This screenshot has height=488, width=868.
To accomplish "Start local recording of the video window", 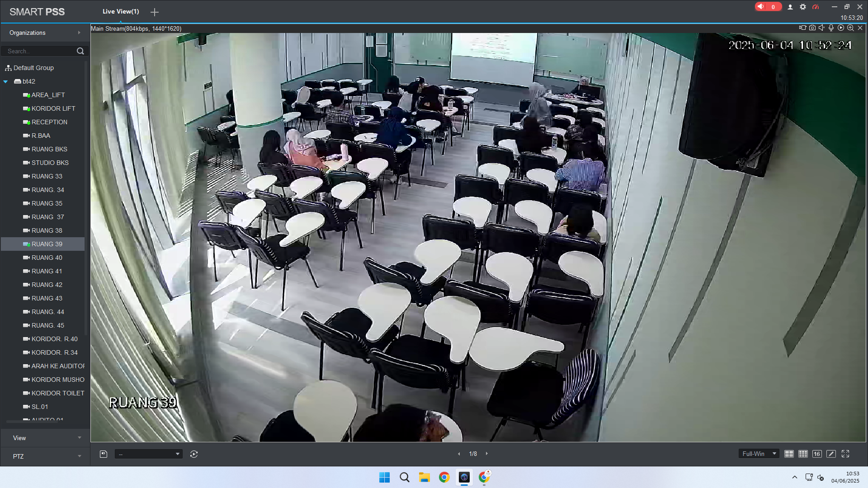I will [x=802, y=28].
